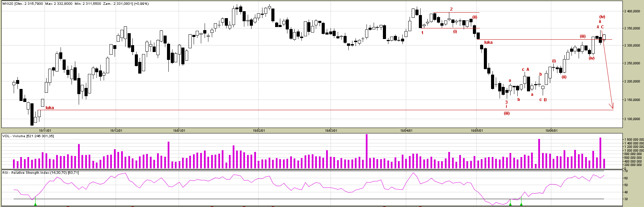The width and height of the screenshot is (644, 207).
Task: Click the 2 100,0000 price axis label
Action: 633,119
